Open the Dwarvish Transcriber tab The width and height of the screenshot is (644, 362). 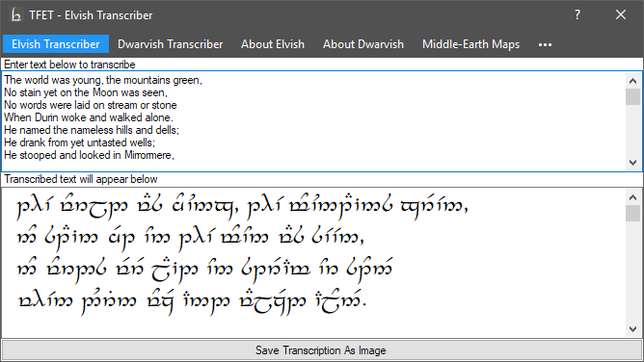(170, 44)
